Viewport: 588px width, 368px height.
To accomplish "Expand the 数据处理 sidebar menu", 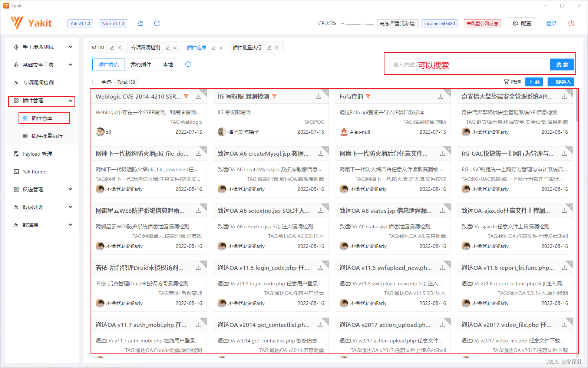I will (70, 207).
